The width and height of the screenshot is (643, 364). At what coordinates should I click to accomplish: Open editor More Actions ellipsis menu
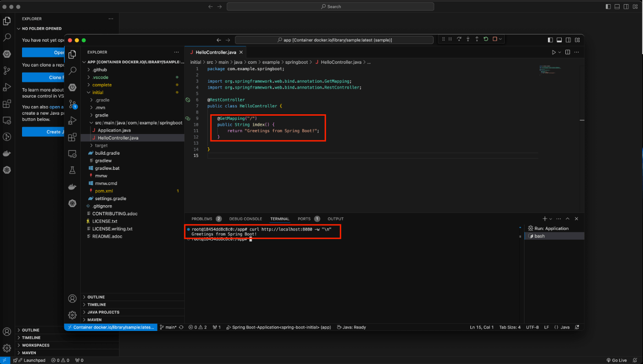[576, 52]
